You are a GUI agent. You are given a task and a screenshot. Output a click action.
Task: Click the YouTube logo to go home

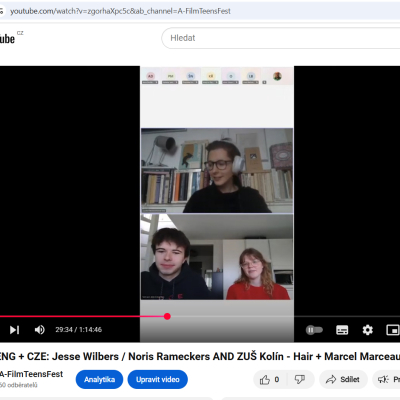point(7,39)
